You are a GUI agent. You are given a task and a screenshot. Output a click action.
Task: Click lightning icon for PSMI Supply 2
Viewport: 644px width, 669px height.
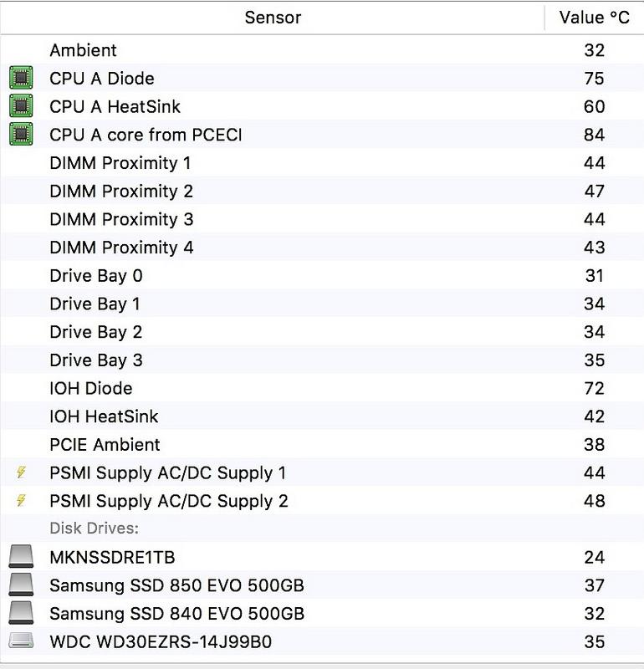pyautogui.click(x=21, y=501)
